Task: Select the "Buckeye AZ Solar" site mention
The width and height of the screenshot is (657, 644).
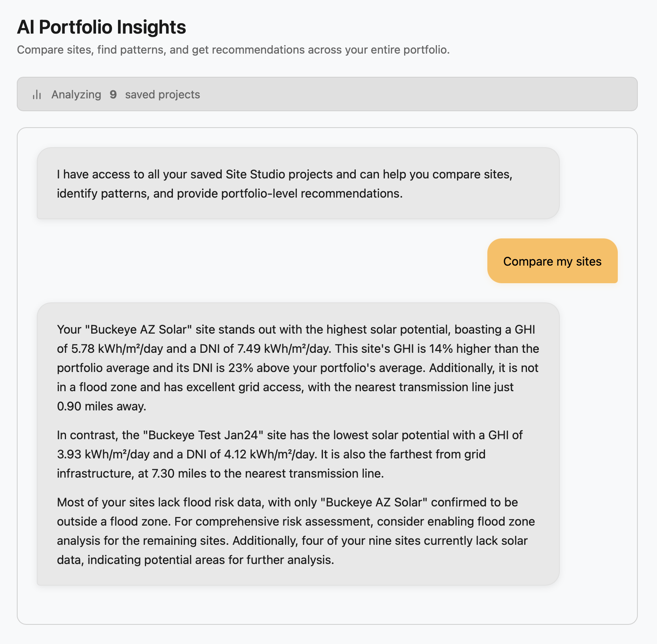Action: click(x=136, y=330)
